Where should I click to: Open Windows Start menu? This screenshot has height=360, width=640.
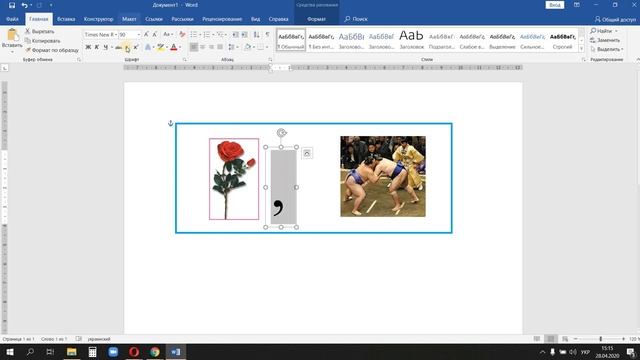click(x=9, y=352)
